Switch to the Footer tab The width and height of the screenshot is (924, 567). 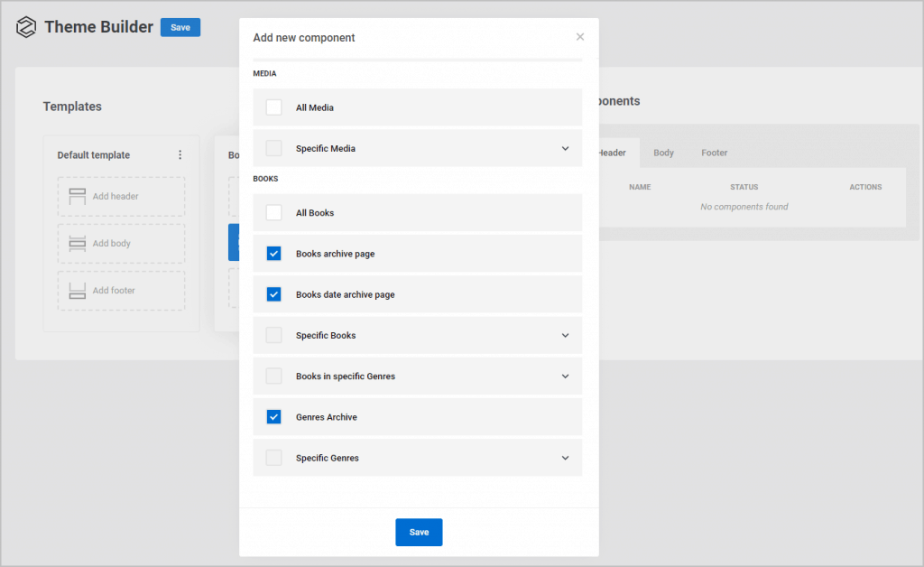pos(714,153)
